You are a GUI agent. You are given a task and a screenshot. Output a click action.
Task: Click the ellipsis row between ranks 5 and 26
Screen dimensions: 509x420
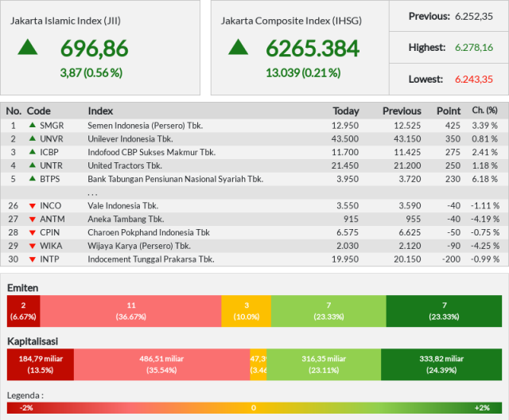pos(254,192)
